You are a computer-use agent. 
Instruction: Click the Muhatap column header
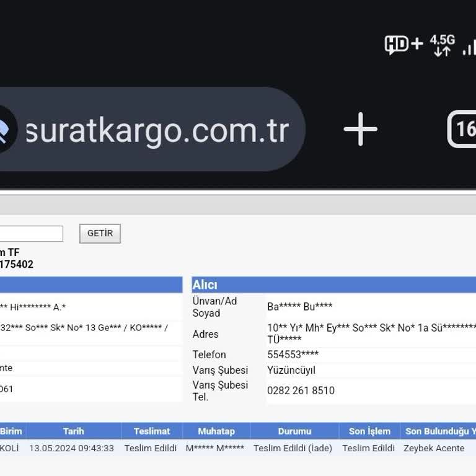[x=216, y=431]
